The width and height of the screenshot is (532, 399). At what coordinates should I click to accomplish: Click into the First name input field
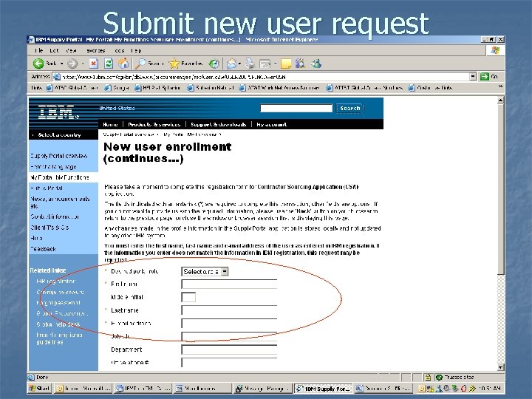[229, 284]
